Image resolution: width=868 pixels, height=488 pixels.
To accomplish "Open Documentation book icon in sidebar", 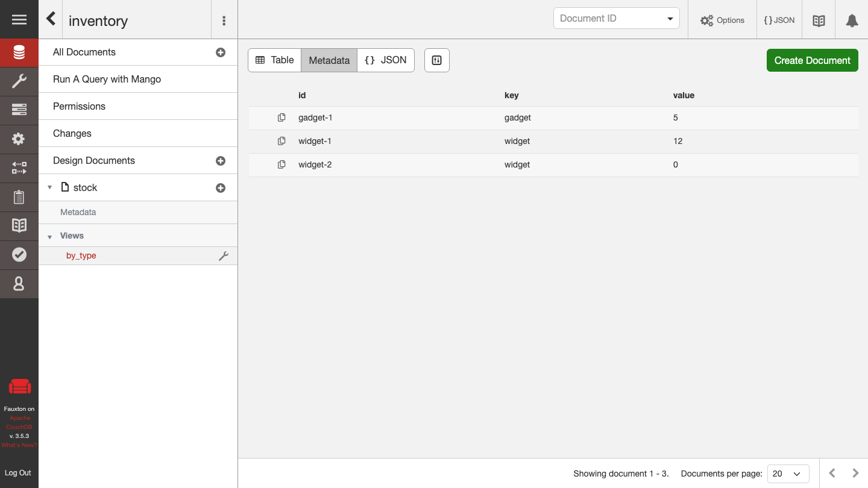I will (x=19, y=225).
